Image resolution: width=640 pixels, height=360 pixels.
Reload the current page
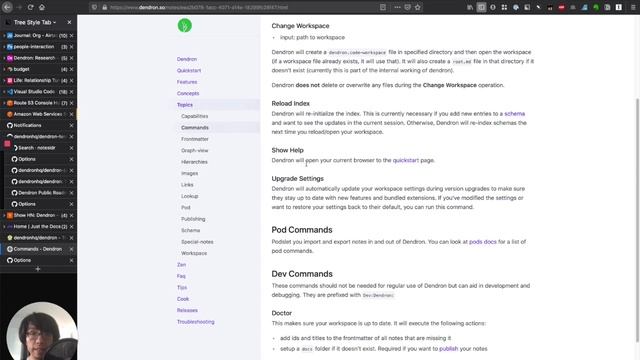pos(30,7)
